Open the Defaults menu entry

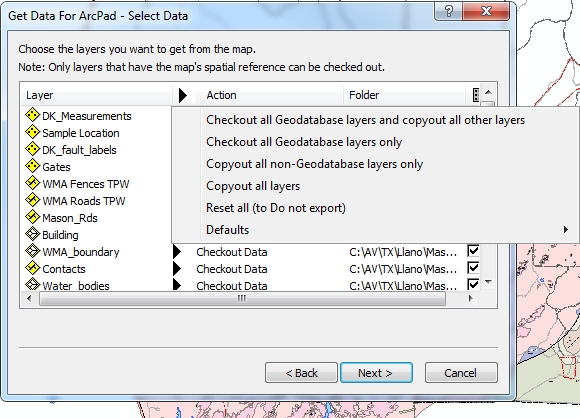(375, 230)
